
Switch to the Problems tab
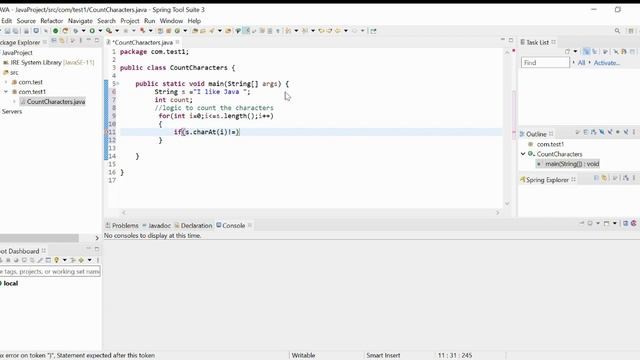click(x=122, y=225)
